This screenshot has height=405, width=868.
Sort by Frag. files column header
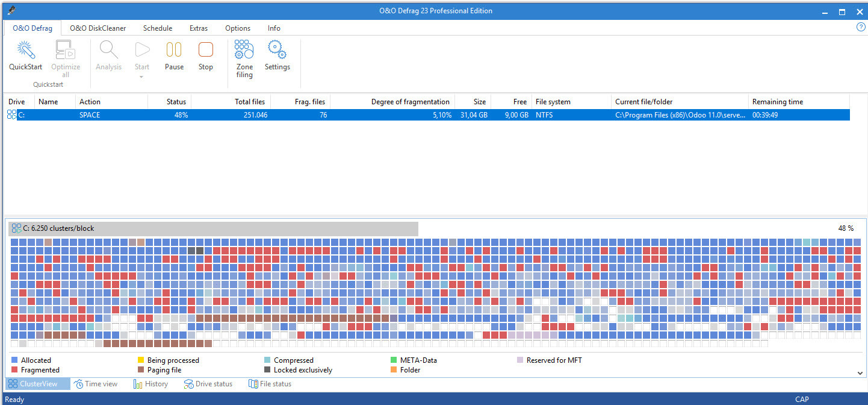click(301, 102)
